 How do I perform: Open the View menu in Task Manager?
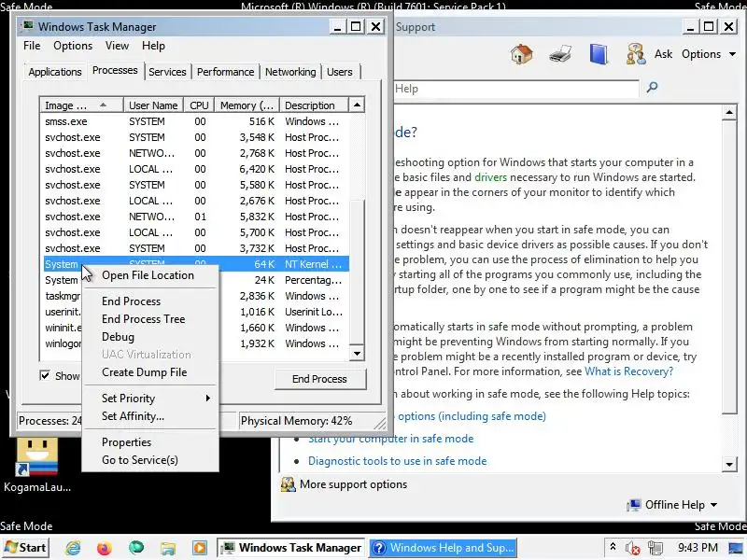(118, 46)
